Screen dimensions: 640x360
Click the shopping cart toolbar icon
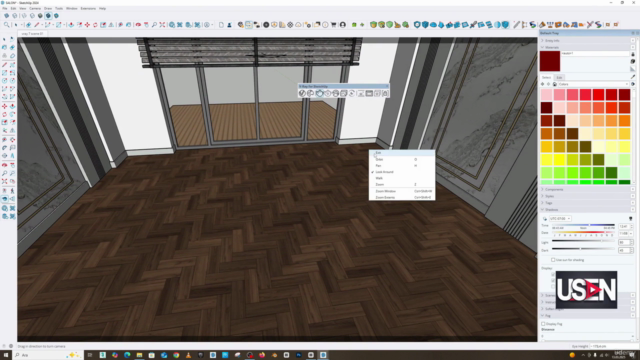(x=333, y=25)
